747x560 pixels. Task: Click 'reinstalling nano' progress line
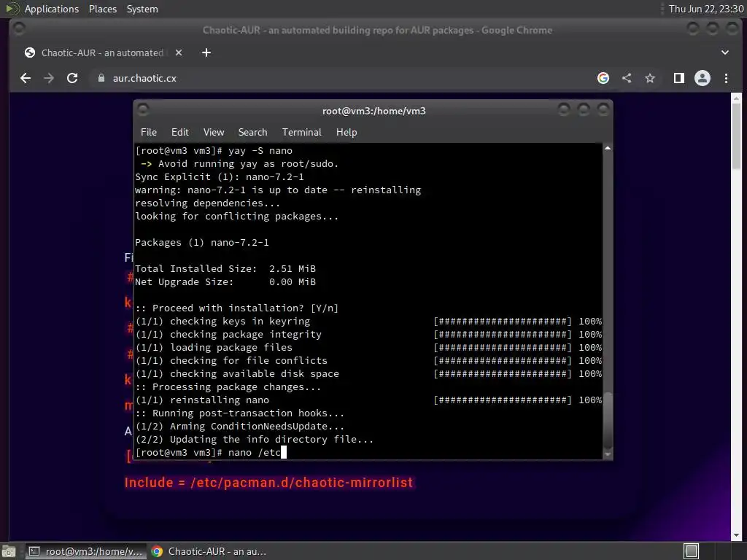[x=368, y=400]
